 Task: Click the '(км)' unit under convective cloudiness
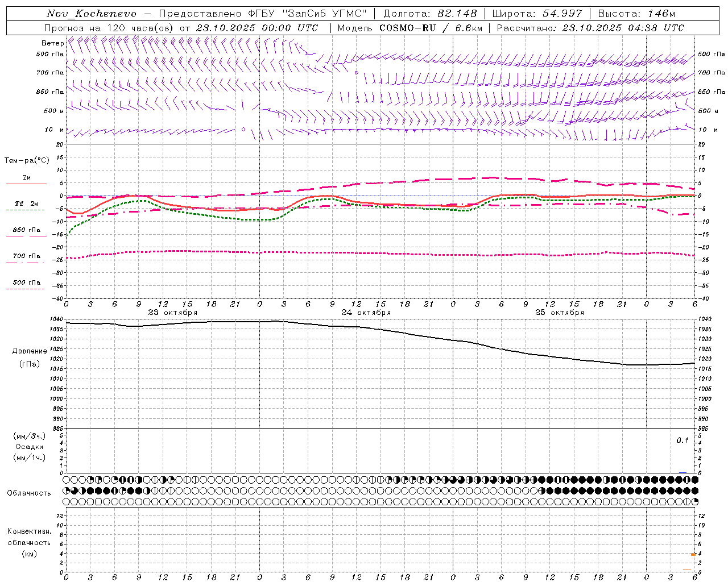(30, 554)
